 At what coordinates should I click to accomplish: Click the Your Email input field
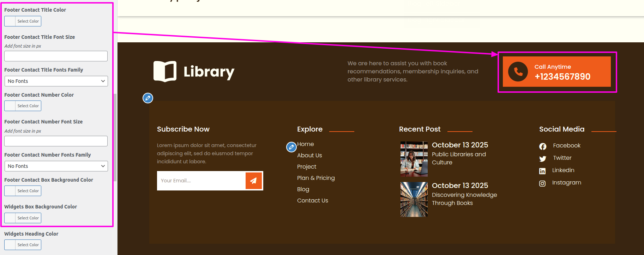pyautogui.click(x=201, y=181)
